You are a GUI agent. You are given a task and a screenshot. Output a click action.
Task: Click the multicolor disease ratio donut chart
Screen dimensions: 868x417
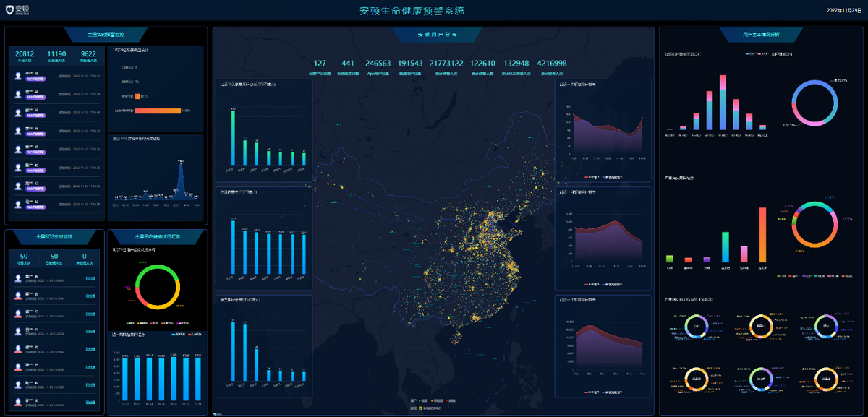[815, 224]
